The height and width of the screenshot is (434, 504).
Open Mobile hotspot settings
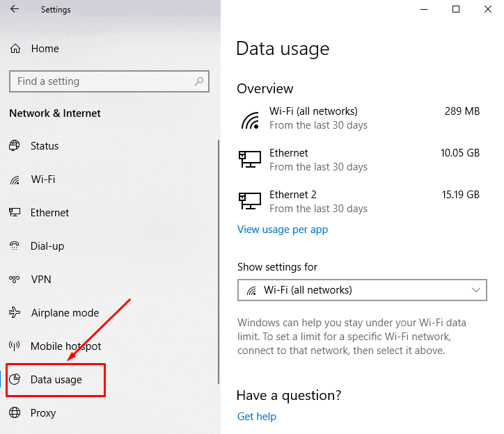(66, 346)
